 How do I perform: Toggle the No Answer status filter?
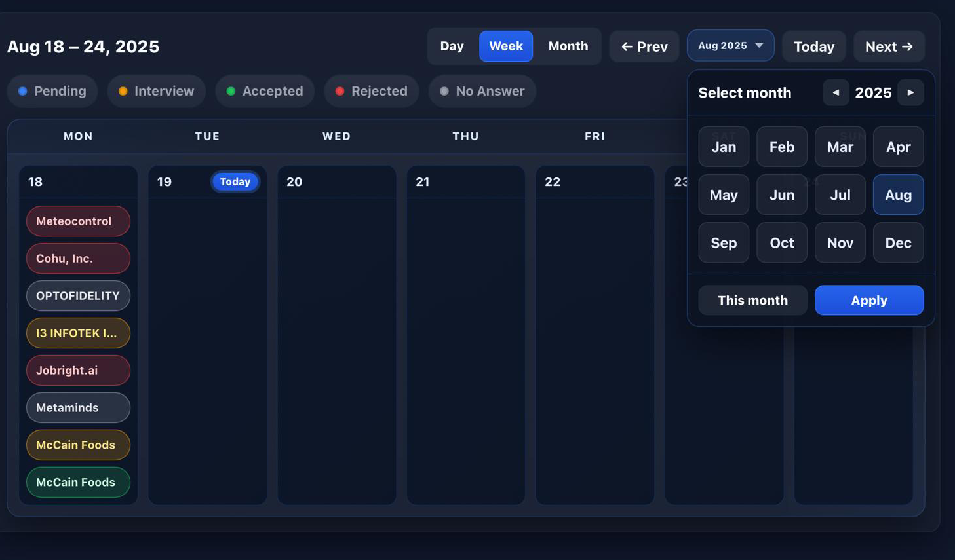point(482,91)
